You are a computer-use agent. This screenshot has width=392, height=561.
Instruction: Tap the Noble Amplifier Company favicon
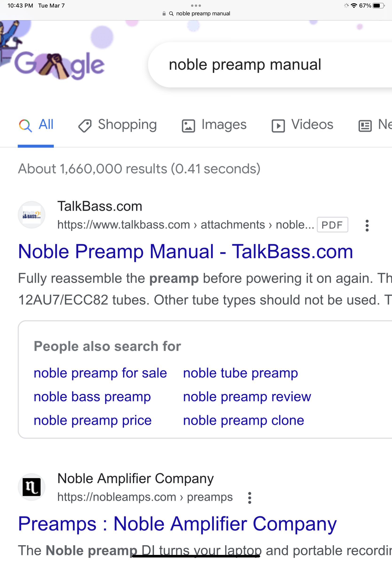coord(31,487)
